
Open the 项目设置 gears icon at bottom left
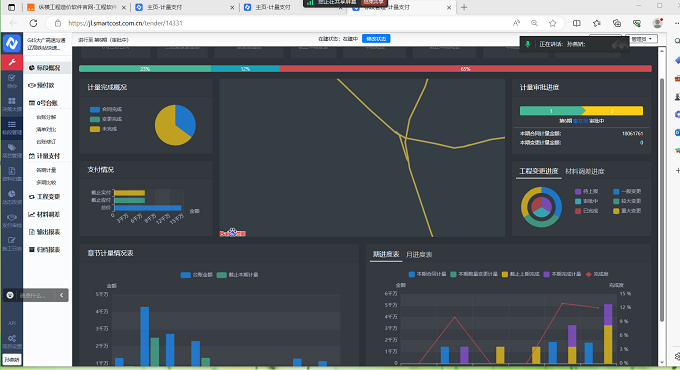pos(12,341)
